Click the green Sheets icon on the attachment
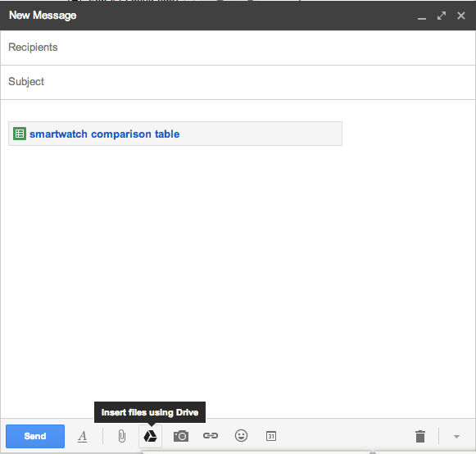 [20, 134]
